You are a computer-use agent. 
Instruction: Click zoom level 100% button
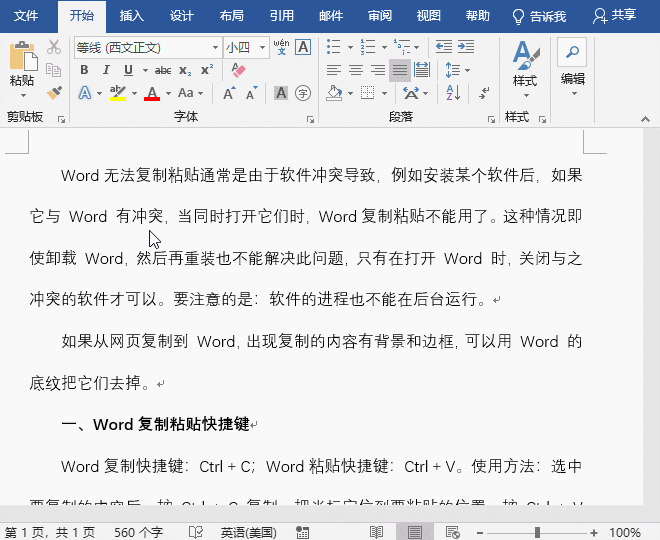point(625,532)
